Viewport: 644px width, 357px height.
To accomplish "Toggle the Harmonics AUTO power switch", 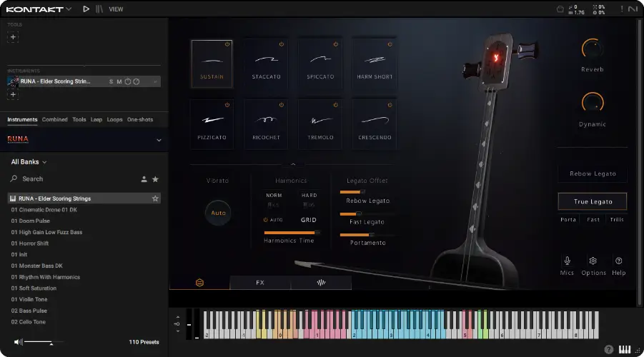I will (266, 220).
